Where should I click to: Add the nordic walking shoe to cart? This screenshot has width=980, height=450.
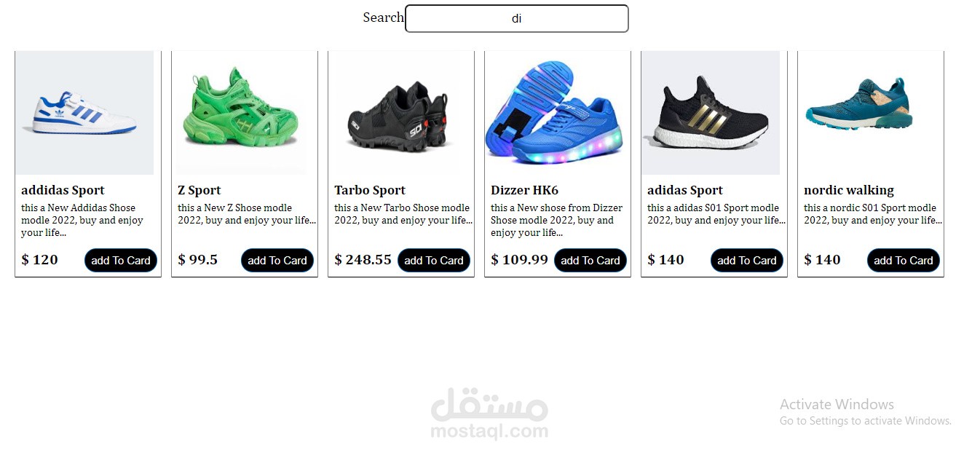[904, 260]
